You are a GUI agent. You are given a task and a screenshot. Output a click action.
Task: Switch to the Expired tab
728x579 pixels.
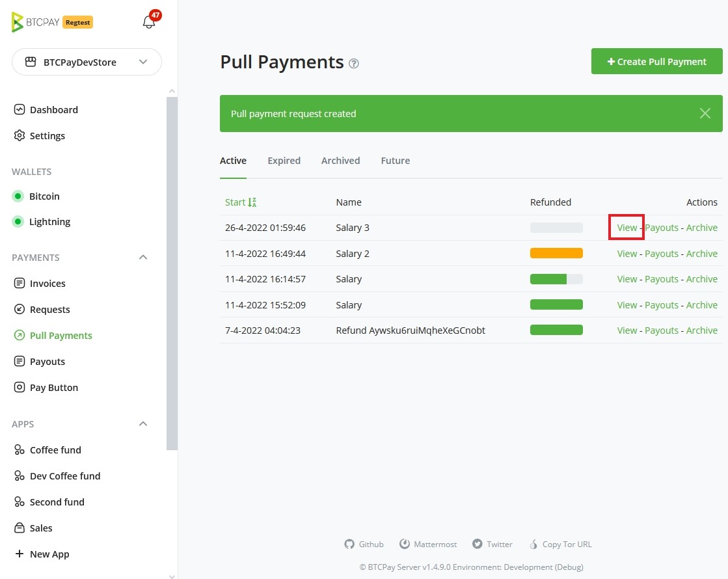tap(284, 160)
